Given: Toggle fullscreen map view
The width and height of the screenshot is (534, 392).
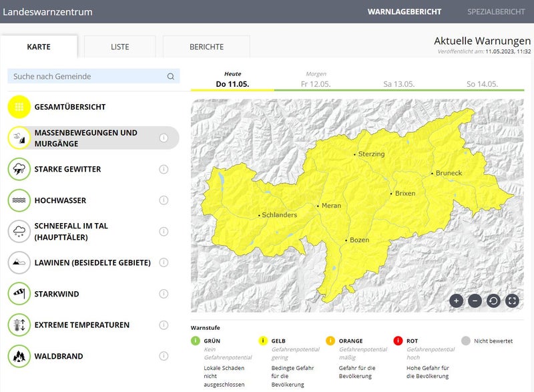Looking at the screenshot, I should [x=512, y=301].
